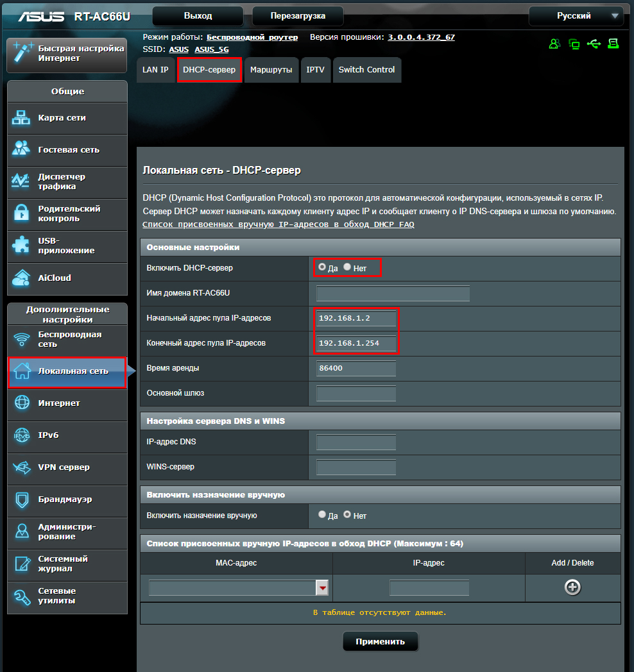Expand the MAC-адрес dropdown arrow

coord(322,587)
